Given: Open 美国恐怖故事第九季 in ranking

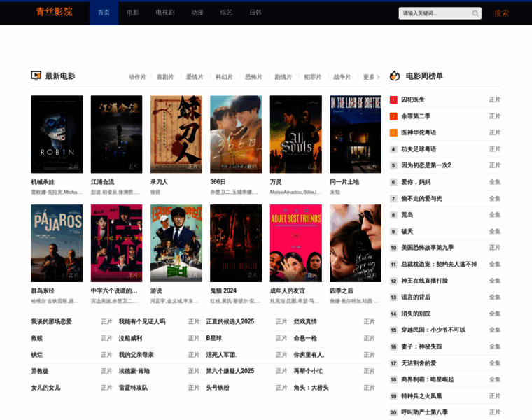Looking at the screenshot, I should (x=428, y=248).
